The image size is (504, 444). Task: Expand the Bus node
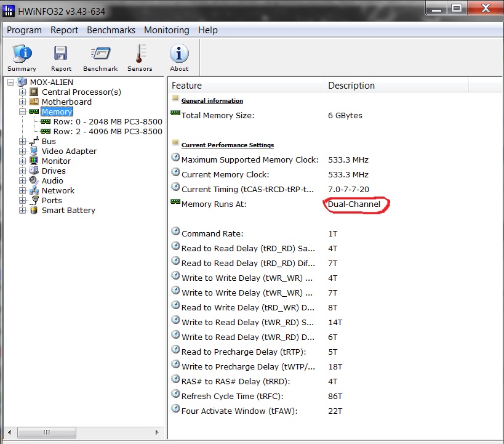(22, 141)
